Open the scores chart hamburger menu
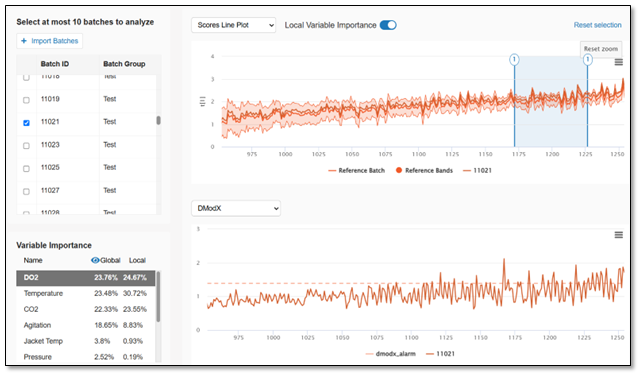This screenshot has width=640, height=374. (618, 62)
